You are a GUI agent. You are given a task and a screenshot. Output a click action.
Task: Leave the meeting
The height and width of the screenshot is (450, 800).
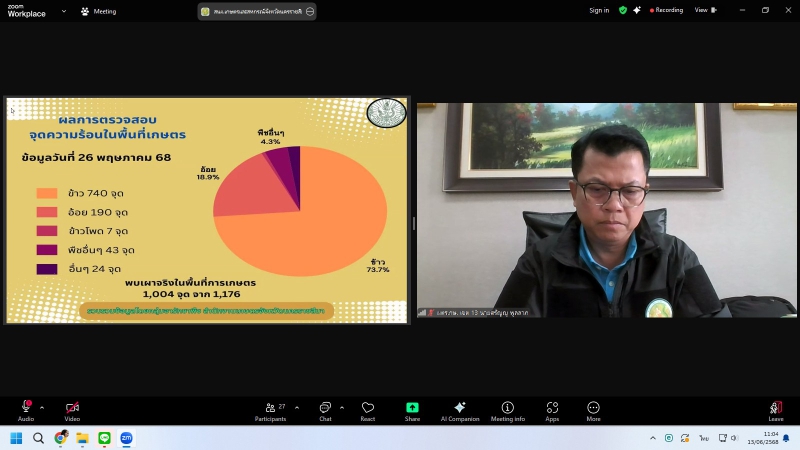click(x=775, y=408)
